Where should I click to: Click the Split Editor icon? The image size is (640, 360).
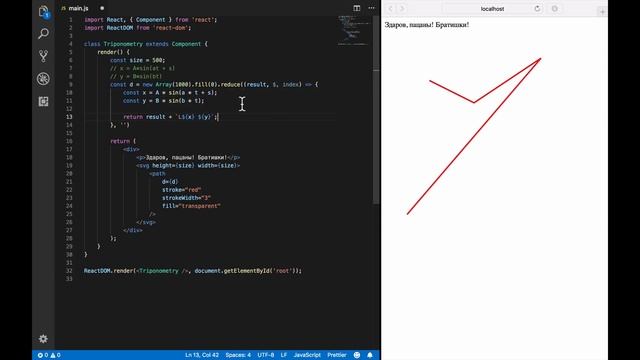click(x=357, y=8)
